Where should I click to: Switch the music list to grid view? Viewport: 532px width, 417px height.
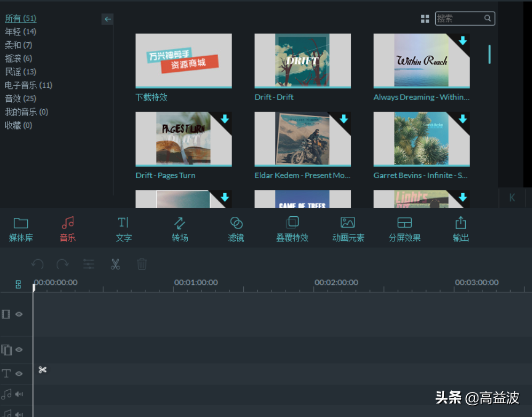pos(425,18)
